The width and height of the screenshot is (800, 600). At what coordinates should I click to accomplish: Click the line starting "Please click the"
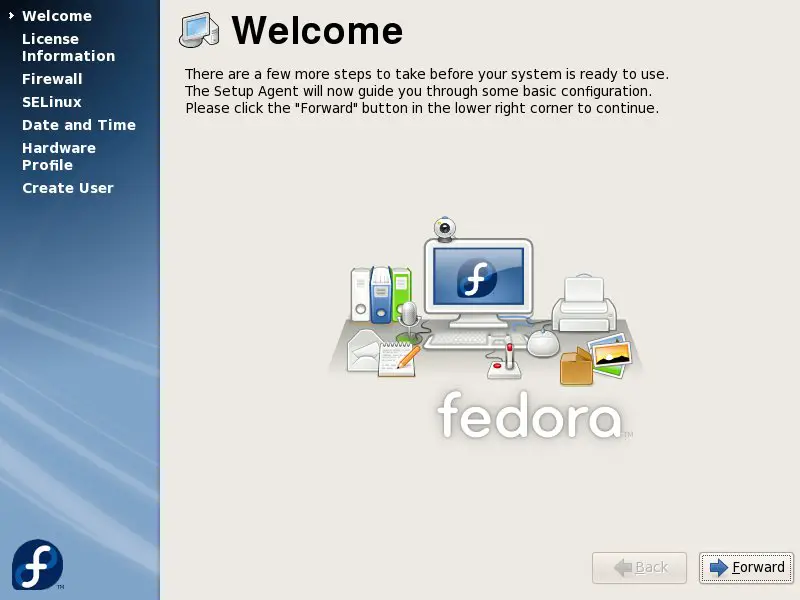click(x=422, y=108)
